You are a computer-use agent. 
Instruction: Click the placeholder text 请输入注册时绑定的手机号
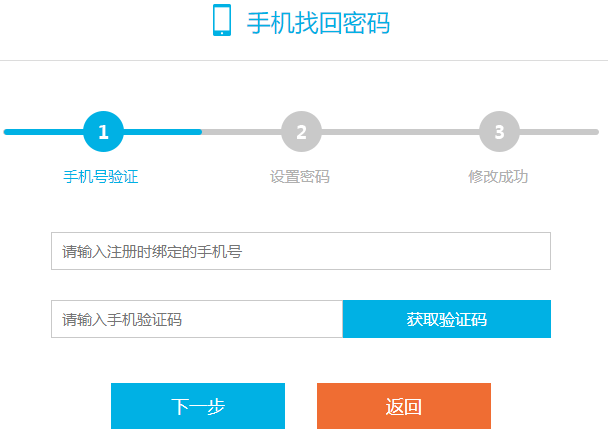(152, 252)
